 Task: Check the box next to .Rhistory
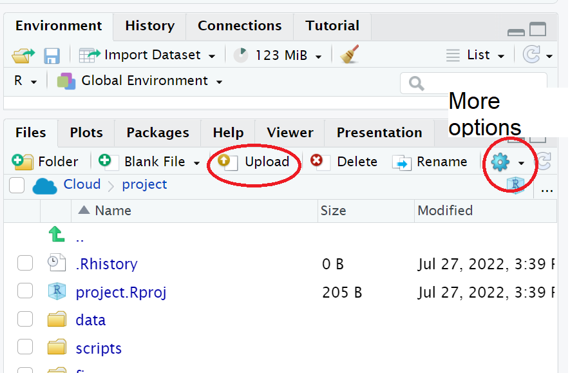tap(25, 263)
